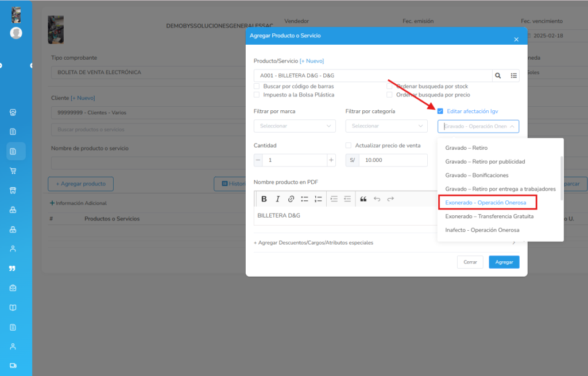588x376 pixels.
Task: Click the Historial button
Action: [230, 184]
